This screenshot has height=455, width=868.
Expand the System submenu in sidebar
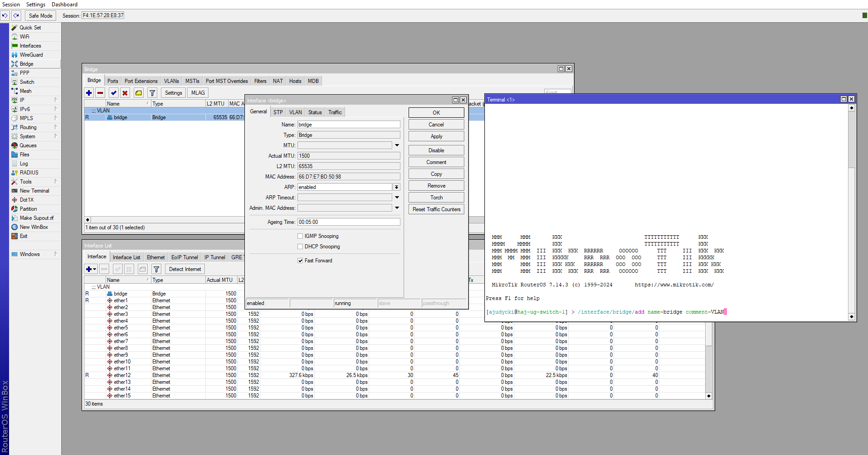pyautogui.click(x=56, y=136)
